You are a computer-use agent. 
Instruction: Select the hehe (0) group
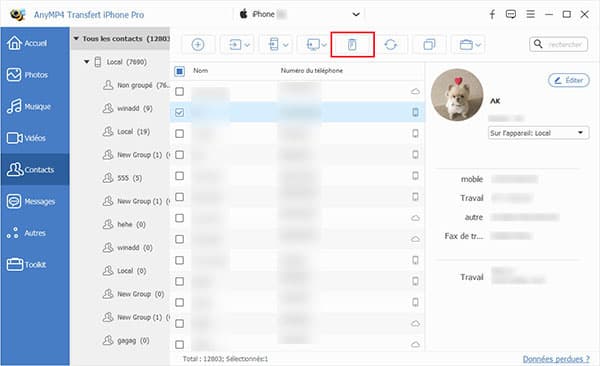(x=124, y=224)
